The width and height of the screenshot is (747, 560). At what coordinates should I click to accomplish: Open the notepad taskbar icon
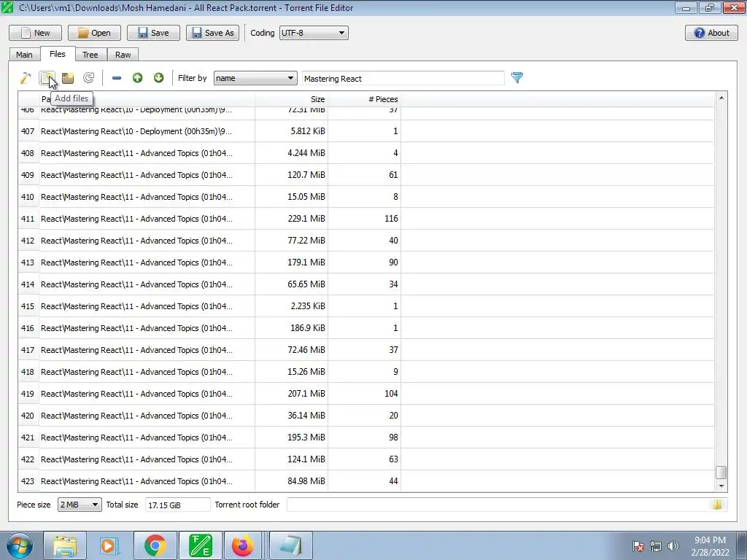[x=291, y=545]
